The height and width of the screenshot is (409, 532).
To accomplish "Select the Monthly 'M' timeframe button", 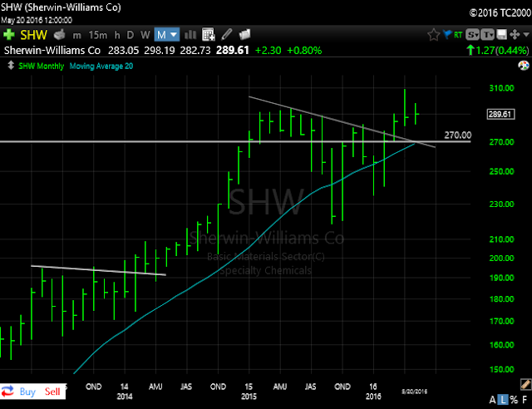I will [161, 35].
